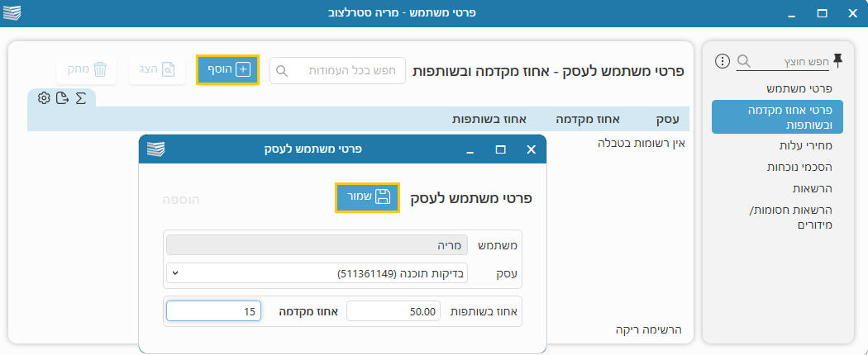Click the sigma summation icon above table
Viewport: 868px width, 355px height.
81,98
